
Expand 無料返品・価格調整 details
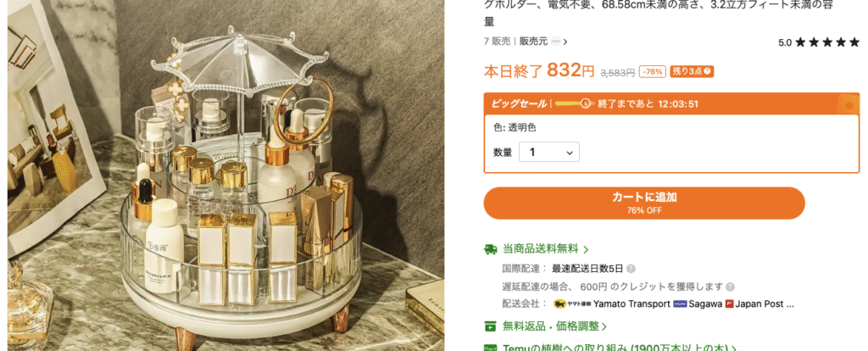click(x=554, y=326)
